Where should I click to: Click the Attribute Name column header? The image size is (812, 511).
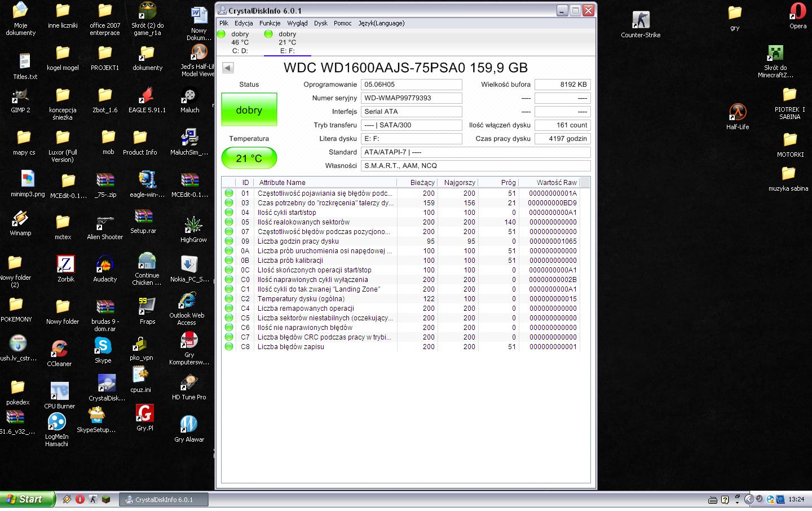[326, 182]
